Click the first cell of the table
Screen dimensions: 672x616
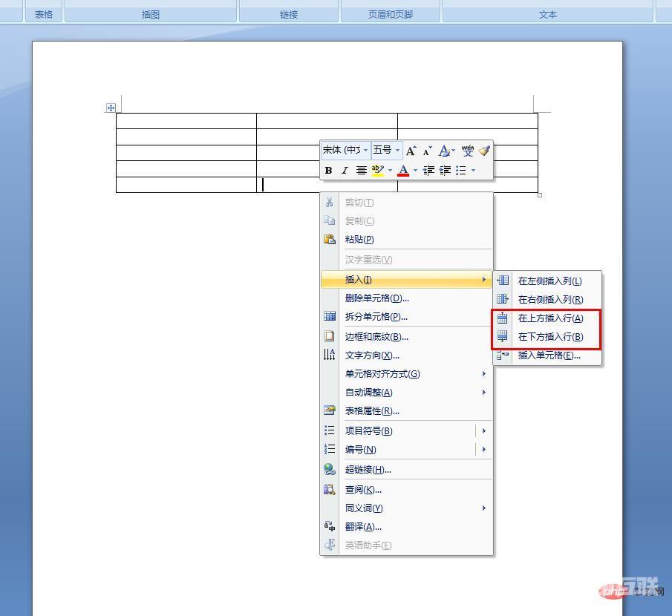tap(186, 121)
